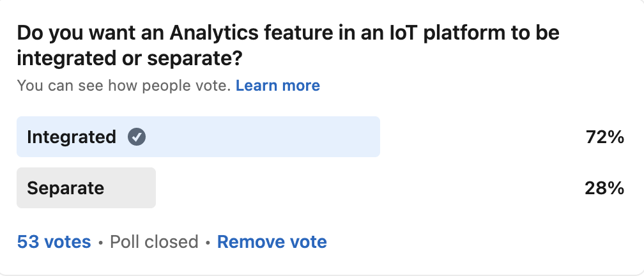Click the dot separator before Remove vote
The width and height of the screenshot is (644, 276).
208,243
